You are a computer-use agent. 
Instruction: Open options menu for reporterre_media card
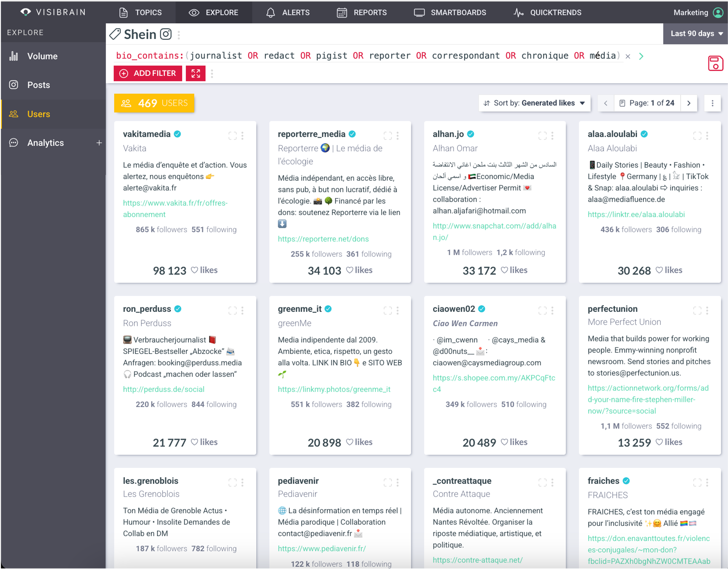pos(398,136)
